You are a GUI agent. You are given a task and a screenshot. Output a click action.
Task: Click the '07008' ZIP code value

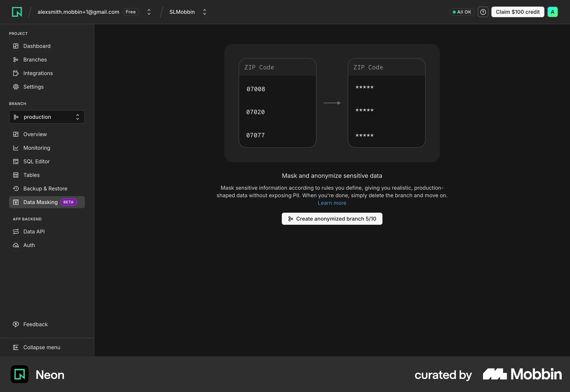(x=256, y=89)
